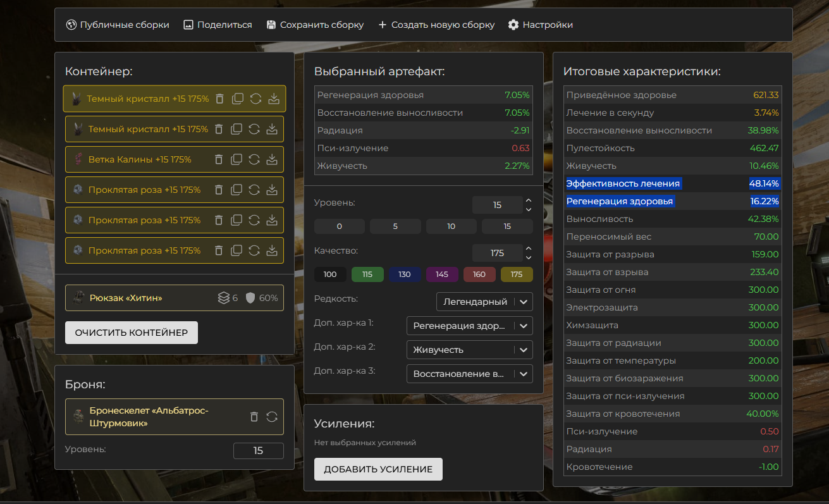The height and width of the screenshot is (504, 829).
Task: Select the gold 175 quality swatch
Action: point(517,274)
